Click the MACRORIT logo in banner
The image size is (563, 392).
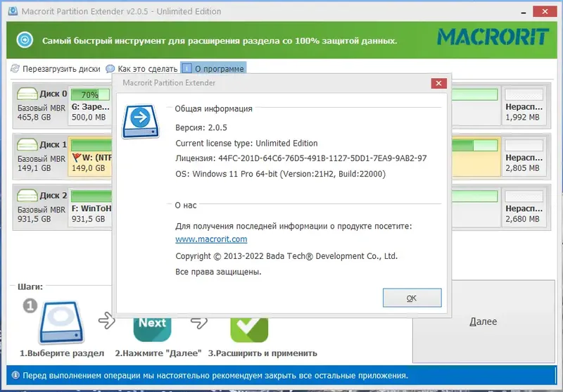[x=493, y=37]
